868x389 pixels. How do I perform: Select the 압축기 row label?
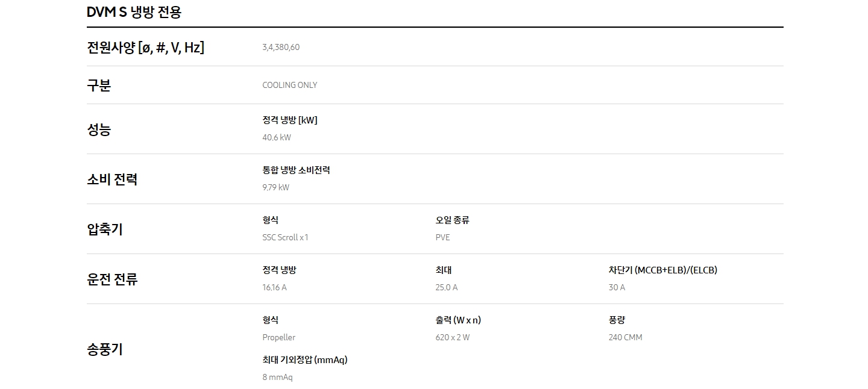[105, 229]
